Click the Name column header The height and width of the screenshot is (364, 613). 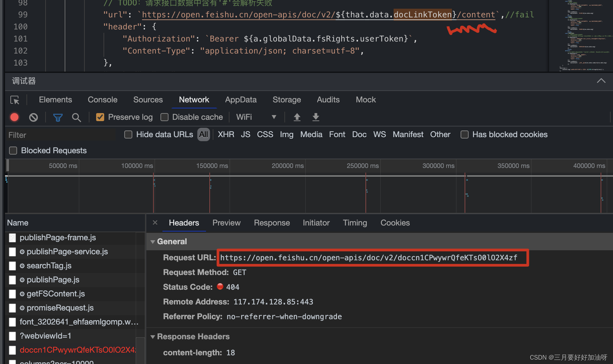coord(75,223)
